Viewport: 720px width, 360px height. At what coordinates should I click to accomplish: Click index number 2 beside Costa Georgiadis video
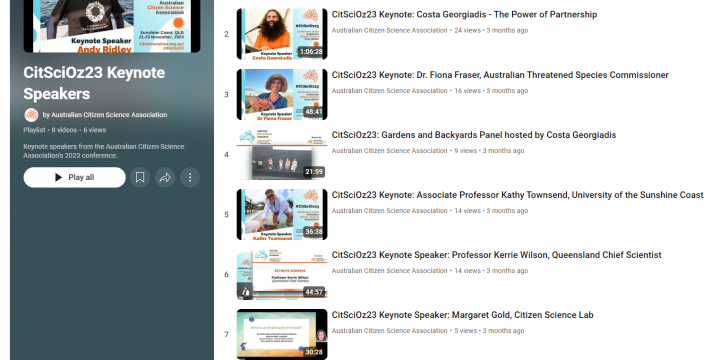tap(226, 34)
